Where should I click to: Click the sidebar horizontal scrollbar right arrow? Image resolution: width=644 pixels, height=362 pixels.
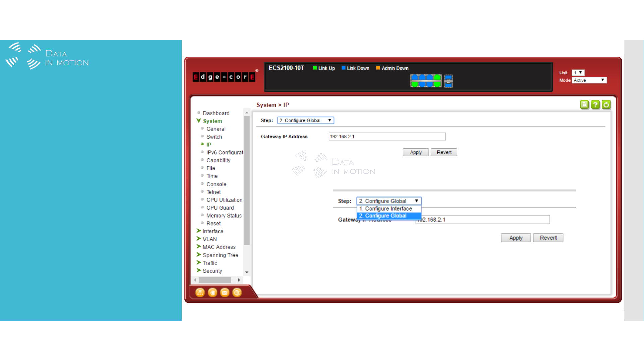(x=239, y=280)
